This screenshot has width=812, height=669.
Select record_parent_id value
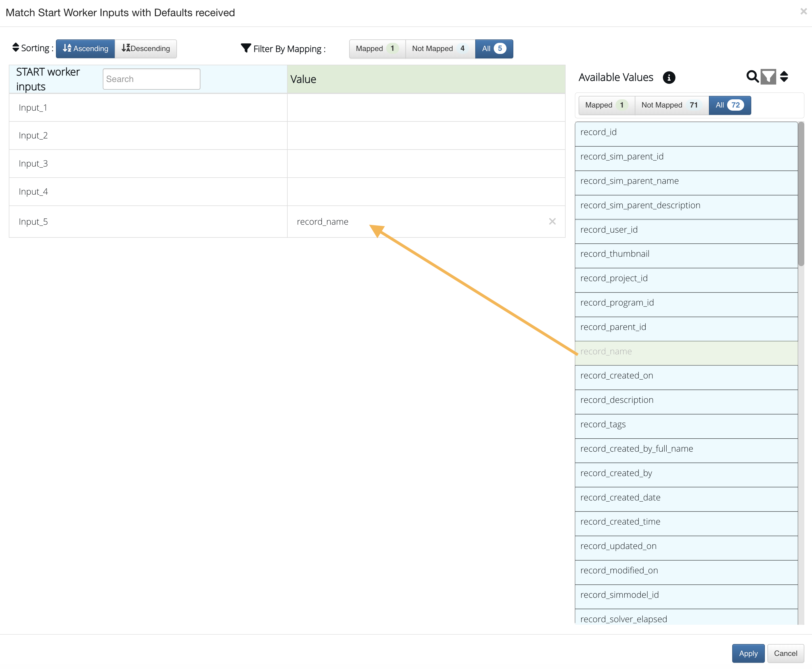[686, 329]
